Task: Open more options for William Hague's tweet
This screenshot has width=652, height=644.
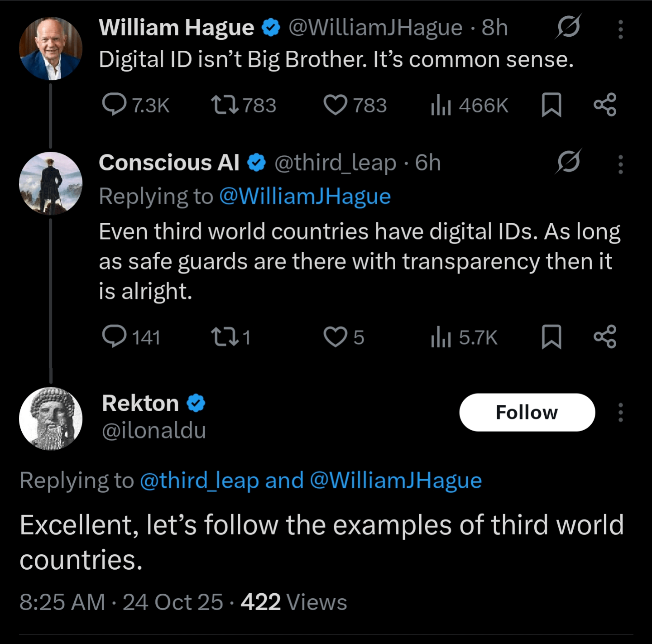Action: point(620,29)
